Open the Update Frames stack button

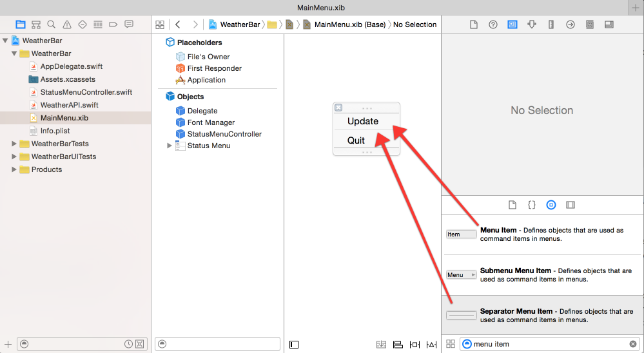pyautogui.click(x=381, y=345)
